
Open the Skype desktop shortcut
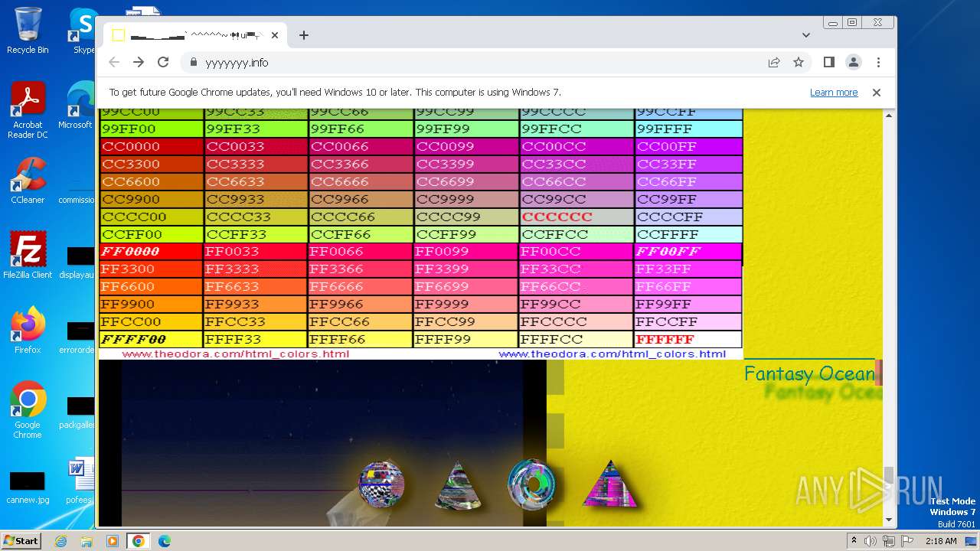pyautogui.click(x=83, y=31)
